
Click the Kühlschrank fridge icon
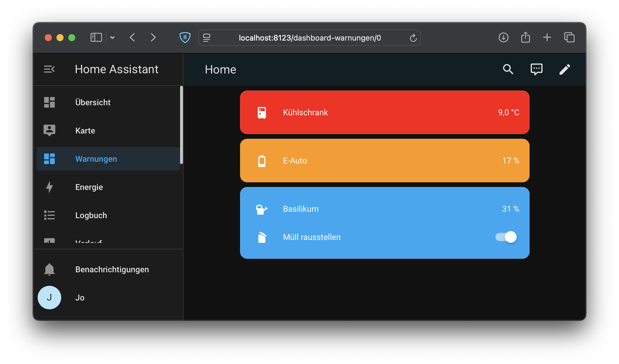(262, 113)
